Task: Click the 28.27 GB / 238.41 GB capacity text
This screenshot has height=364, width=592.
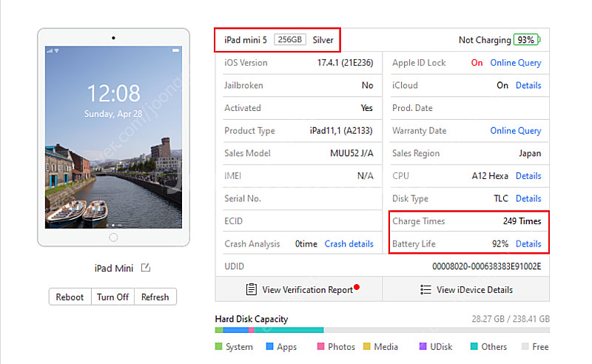Action: (x=511, y=319)
